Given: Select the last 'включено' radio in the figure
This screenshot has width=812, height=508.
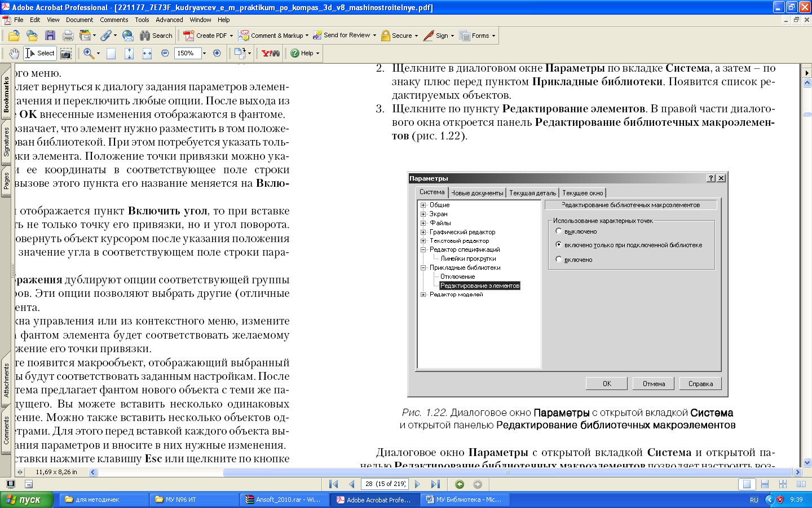Looking at the screenshot, I should [x=559, y=259].
